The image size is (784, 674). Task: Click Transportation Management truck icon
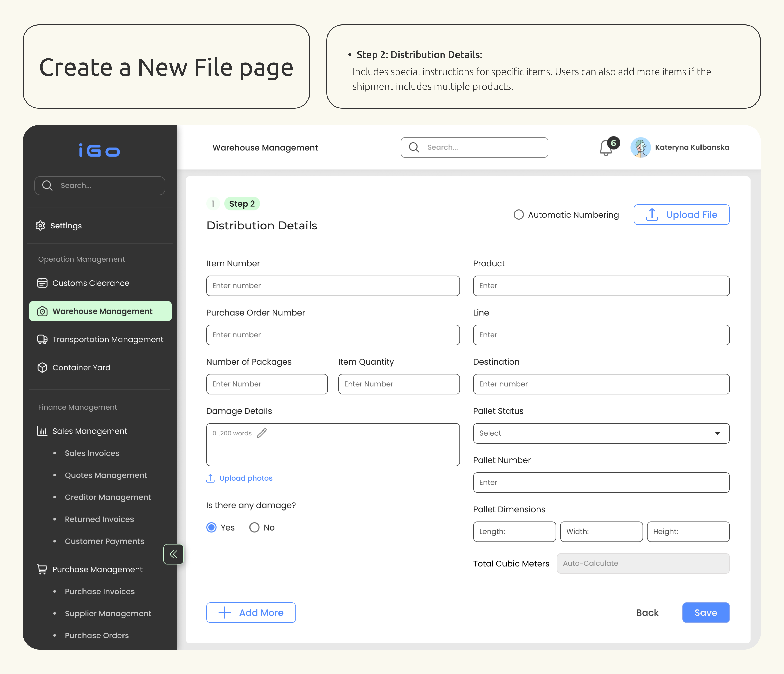point(42,339)
